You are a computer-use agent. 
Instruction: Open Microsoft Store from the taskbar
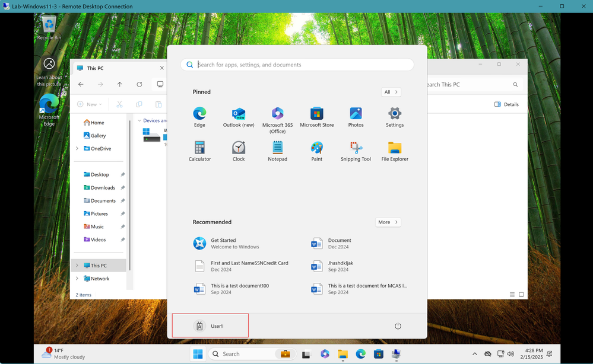point(378,354)
